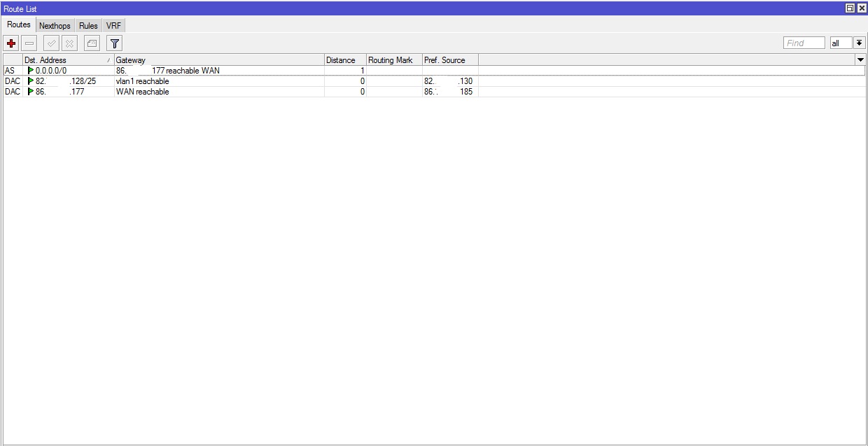
Task: Restore the Route List window size
Action: (850, 8)
